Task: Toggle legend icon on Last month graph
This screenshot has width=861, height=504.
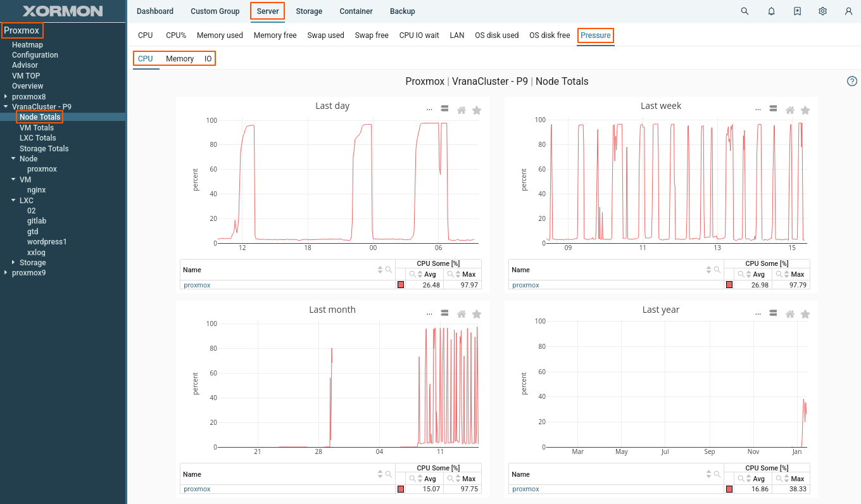Action: [x=445, y=313]
